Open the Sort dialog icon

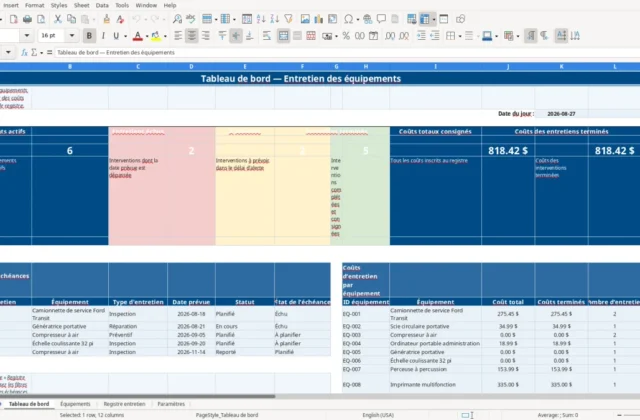(247, 19)
